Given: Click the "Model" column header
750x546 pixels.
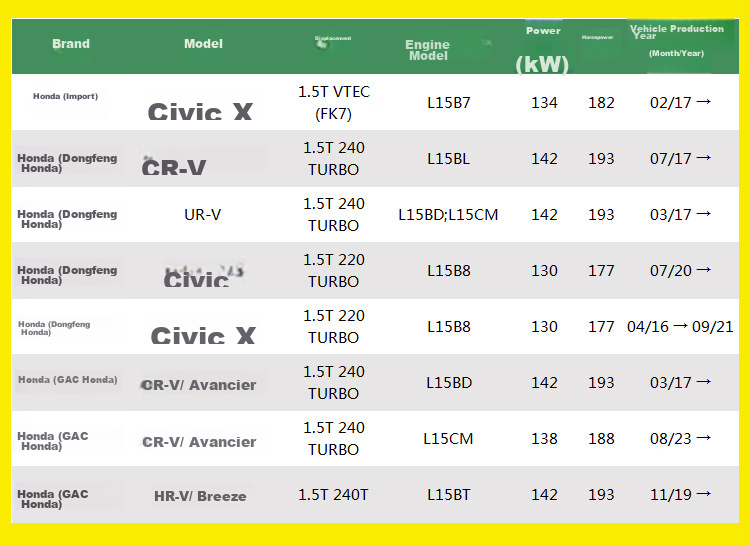Looking at the screenshot, I should [203, 44].
